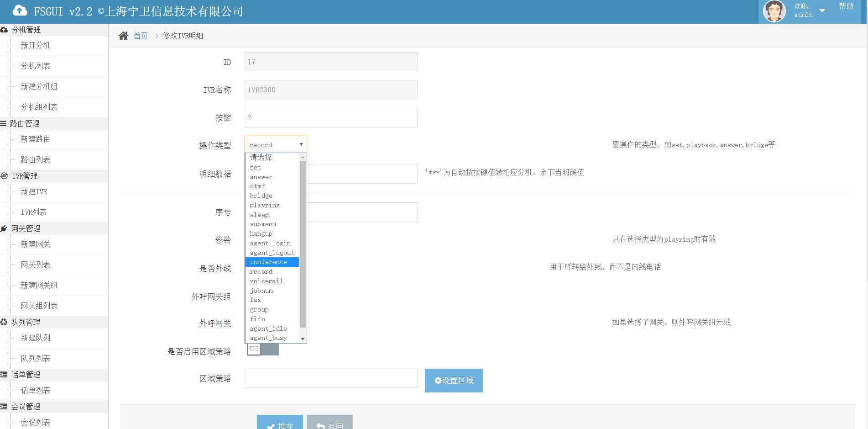The image size is (868, 429).
Task: Click the admin avatar picture
Action: click(774, 11)
